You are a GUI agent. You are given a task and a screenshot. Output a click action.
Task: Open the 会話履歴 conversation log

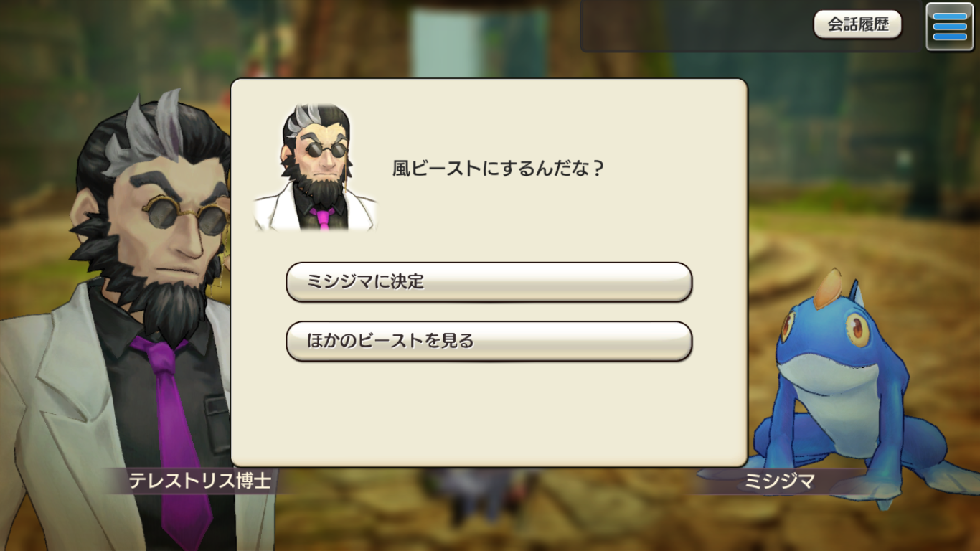pos(857,24)
